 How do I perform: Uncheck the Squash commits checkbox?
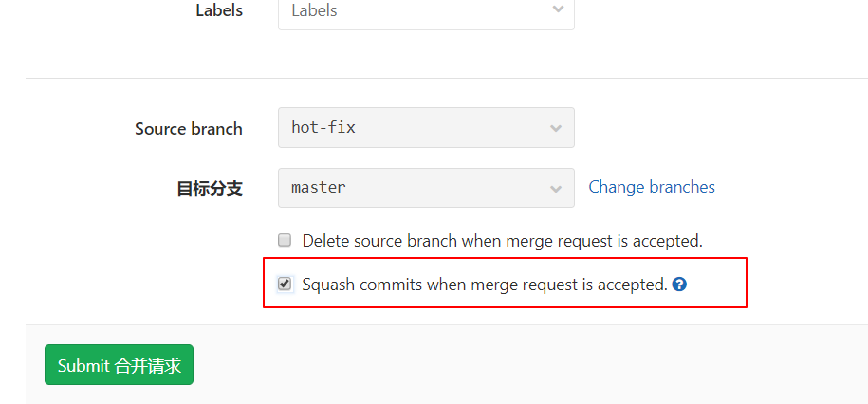[x=285, y=284]
